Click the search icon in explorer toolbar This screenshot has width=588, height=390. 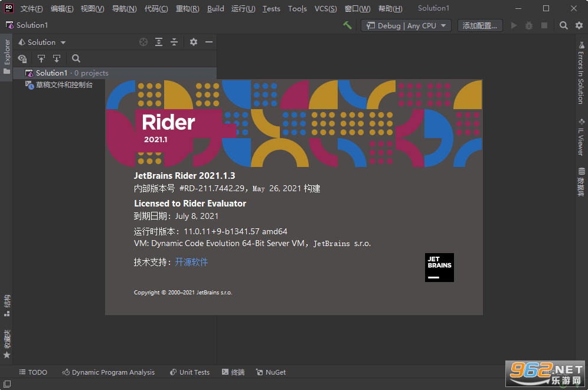(x=76, y=58)
